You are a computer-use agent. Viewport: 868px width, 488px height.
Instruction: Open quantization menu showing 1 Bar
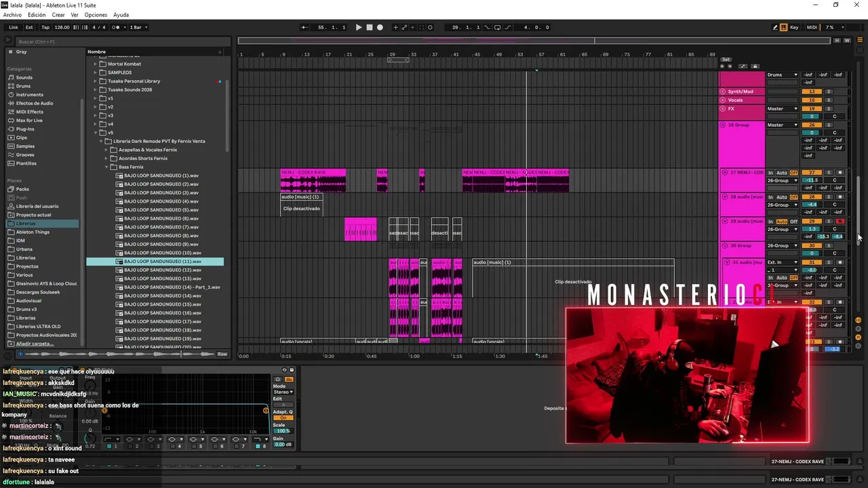point(139,28)
